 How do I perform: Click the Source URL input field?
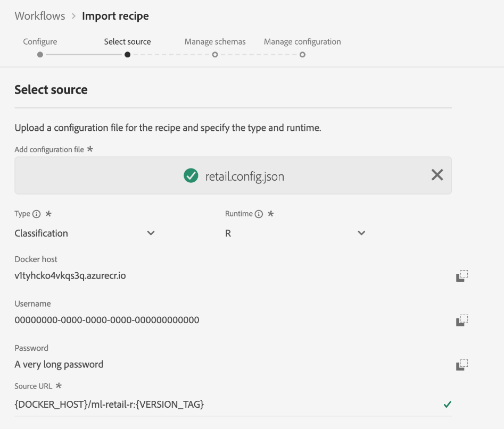point(213,405)
